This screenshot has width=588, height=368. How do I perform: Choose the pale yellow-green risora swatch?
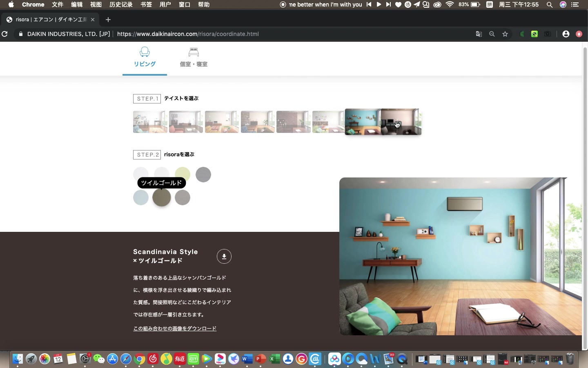pos(183,175)
